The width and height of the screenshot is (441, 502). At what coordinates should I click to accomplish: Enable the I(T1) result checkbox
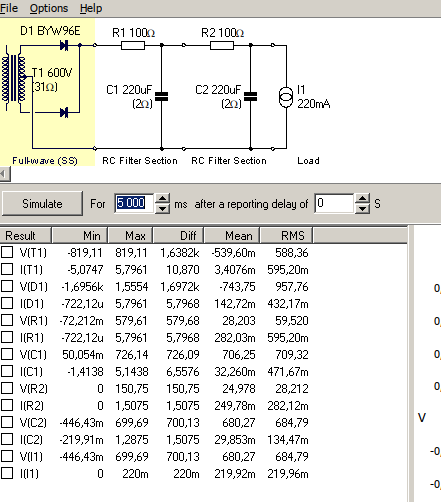click(x=7, y=269)
